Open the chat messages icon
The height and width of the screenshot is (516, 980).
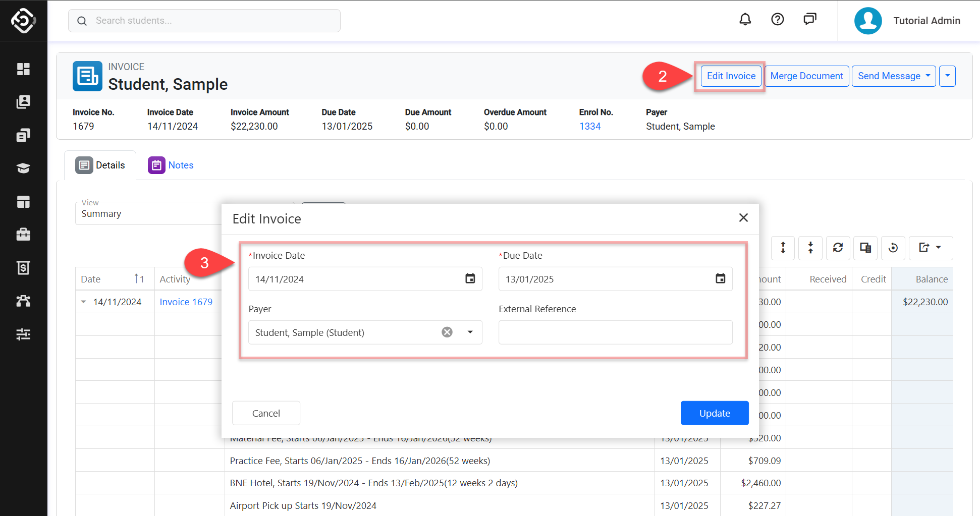[x=809, y=20]
